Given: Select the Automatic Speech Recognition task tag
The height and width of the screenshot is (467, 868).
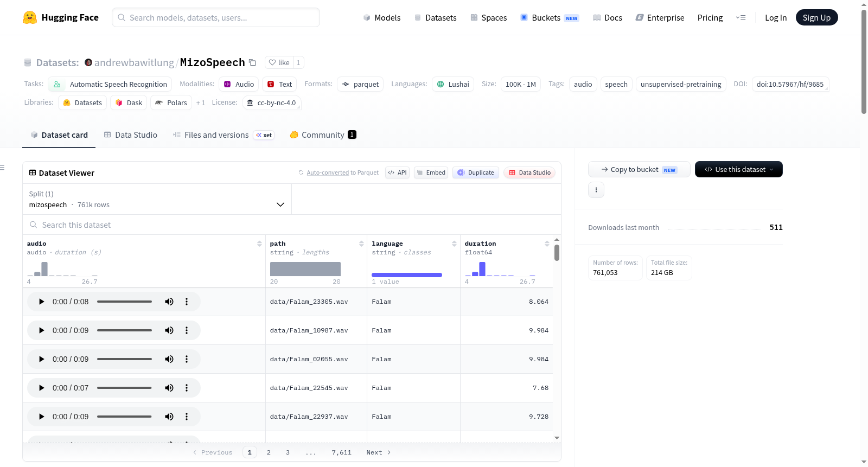Looking at the screenshot, I should 110,84.
